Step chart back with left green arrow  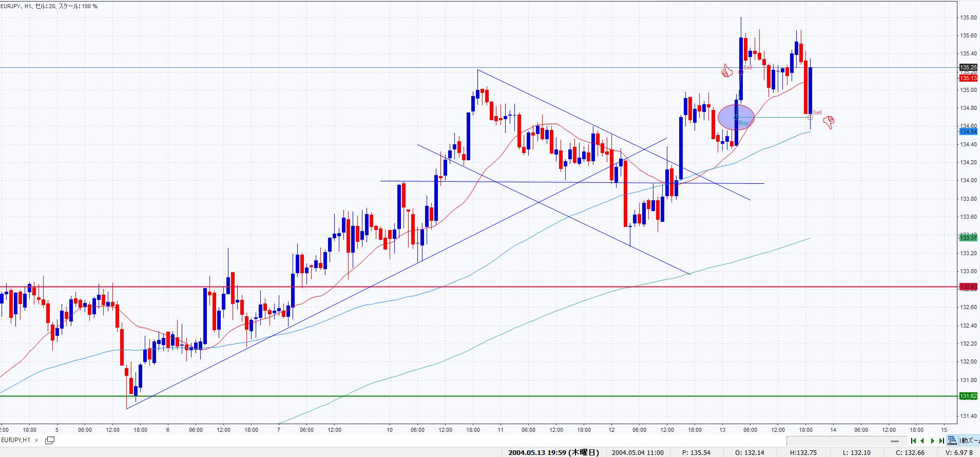923,441
